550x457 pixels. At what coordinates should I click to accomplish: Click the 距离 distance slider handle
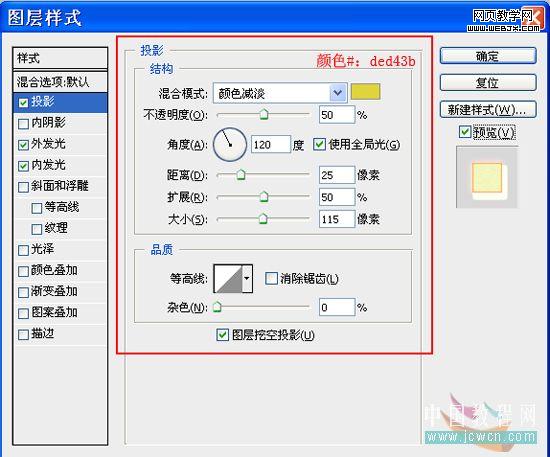click(x=241, y=174)
